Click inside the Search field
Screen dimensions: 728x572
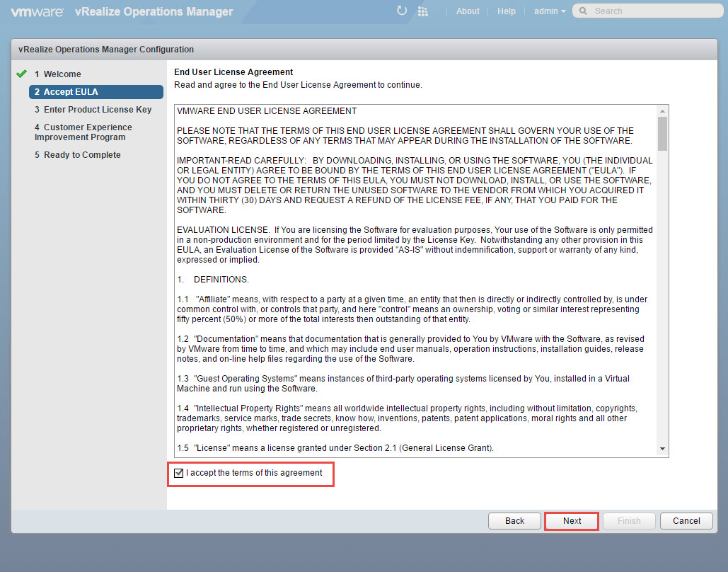tap(651, 11)
